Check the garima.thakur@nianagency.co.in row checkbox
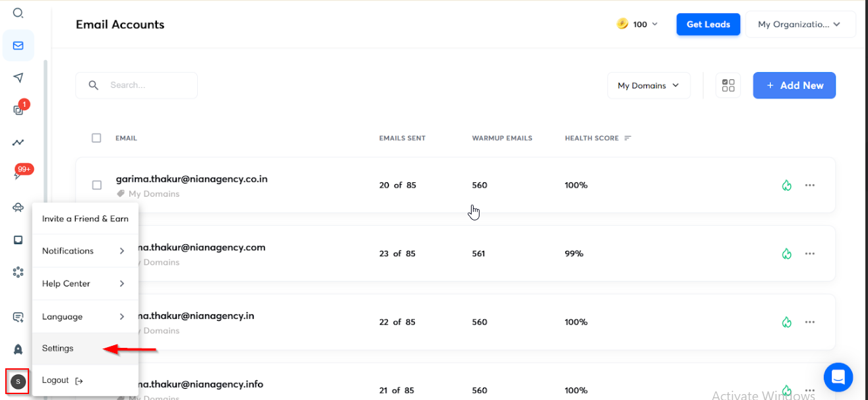 [x=97, y=185]
